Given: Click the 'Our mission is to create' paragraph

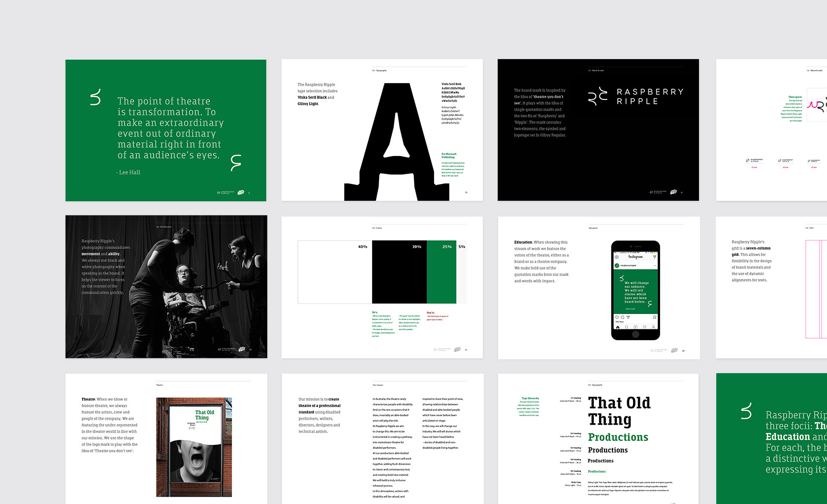Looking at the screenshot, I should click(x=319, y=415).
